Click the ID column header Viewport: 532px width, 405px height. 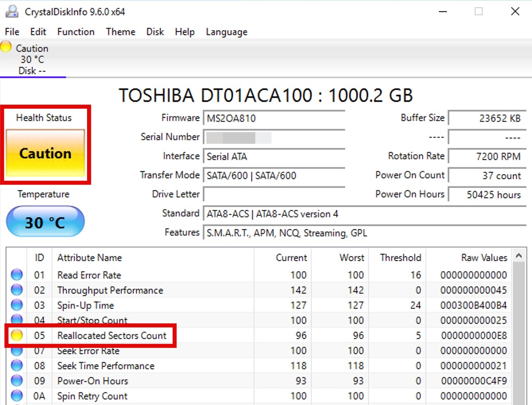pos(39,257)
